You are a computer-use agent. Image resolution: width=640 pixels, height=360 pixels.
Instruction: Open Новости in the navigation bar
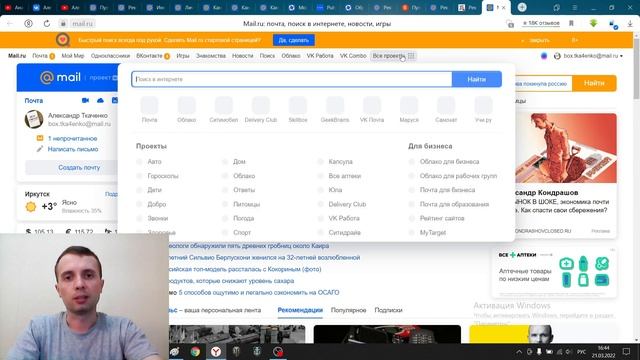pyautogui.click(x=242, y=56)
